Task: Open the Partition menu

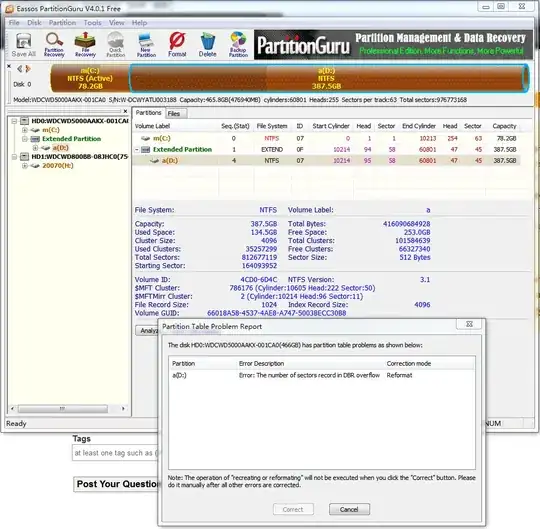Action: pos(62,23)
